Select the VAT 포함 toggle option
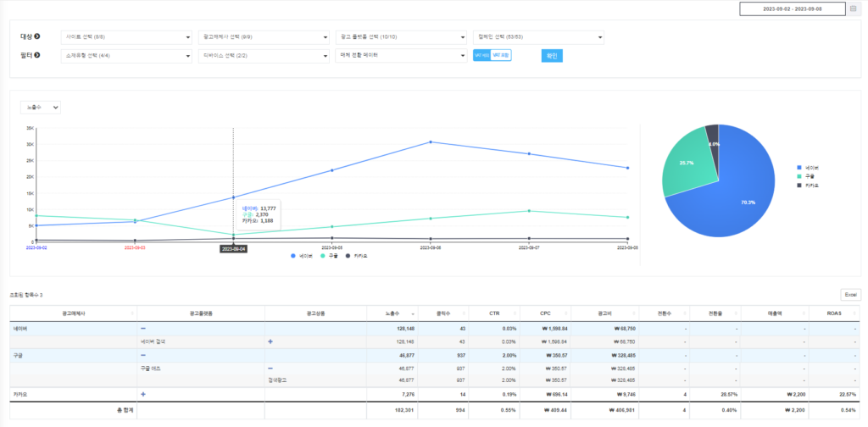 pos(500,55)
